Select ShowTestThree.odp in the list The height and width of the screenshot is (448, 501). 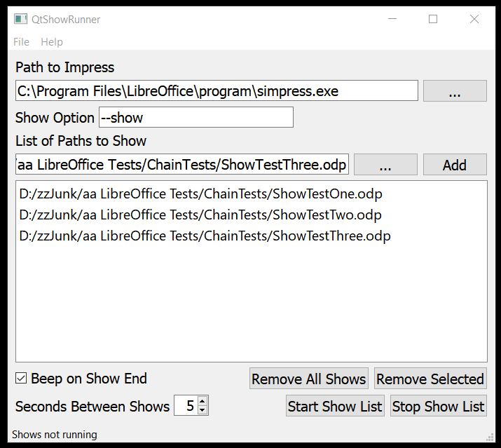click(x=205, y=236)
